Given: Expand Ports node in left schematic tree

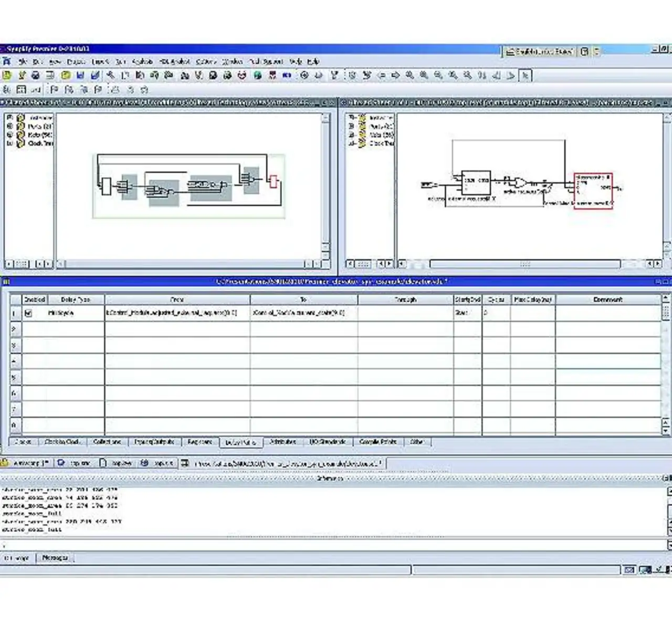Looking at the screenshot, I should click(10, 126).
